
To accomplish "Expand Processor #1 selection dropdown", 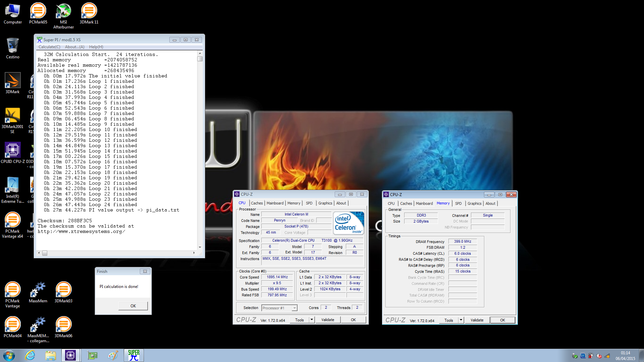I will pyautogui.click(x=294, y=308).
